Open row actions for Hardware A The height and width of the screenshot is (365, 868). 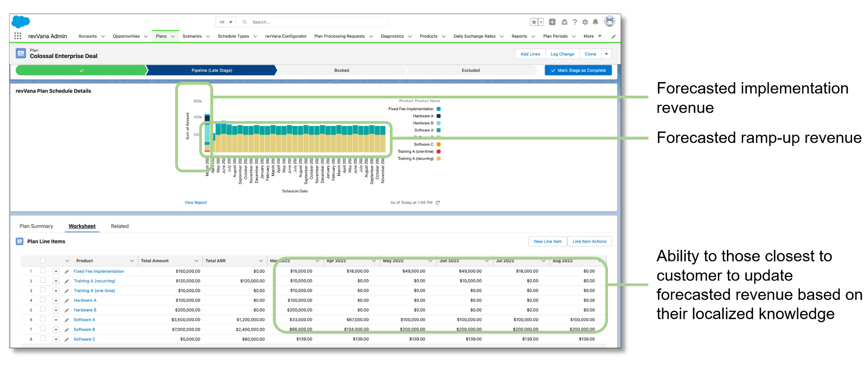[56, 301]
